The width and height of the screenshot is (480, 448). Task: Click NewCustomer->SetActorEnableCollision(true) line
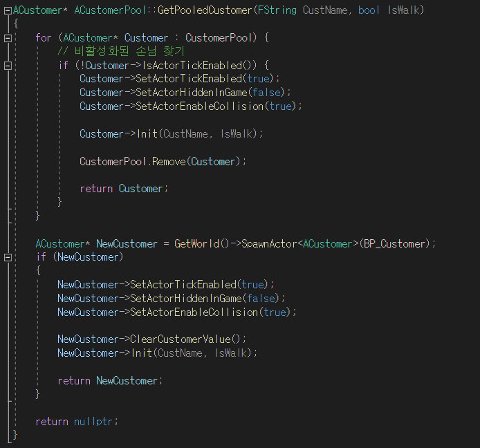177,312
